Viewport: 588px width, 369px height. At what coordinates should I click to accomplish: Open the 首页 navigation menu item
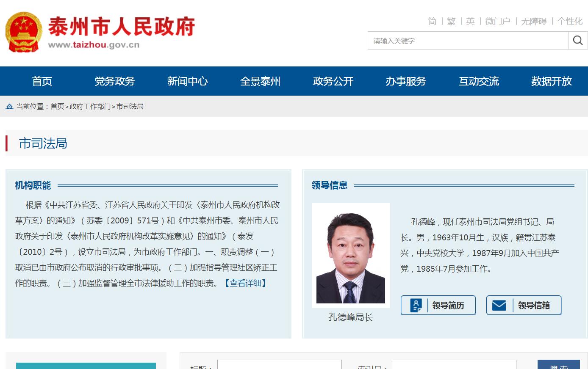coord(42,81)
